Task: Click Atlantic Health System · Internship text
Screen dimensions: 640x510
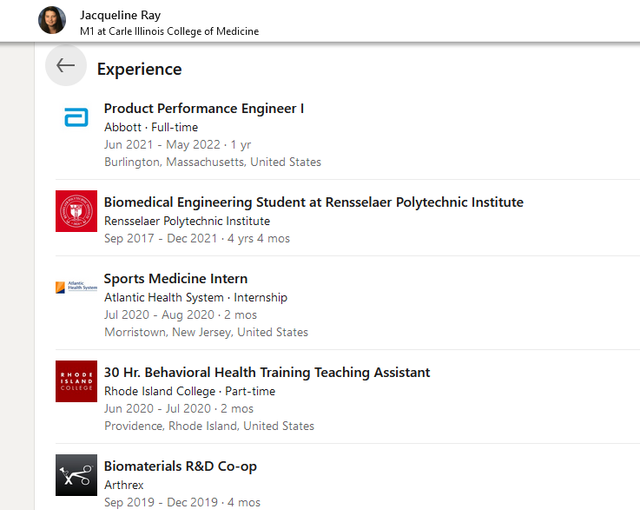Action: click(x=196, y=297)
